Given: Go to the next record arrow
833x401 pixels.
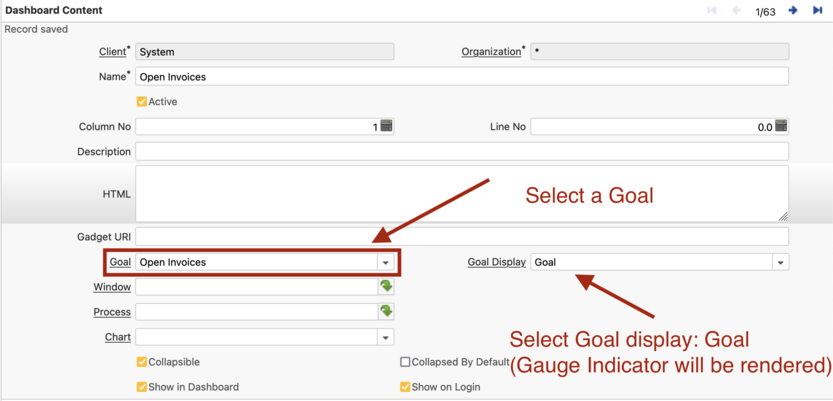Looking at the screenshot, I should [793, 11].
